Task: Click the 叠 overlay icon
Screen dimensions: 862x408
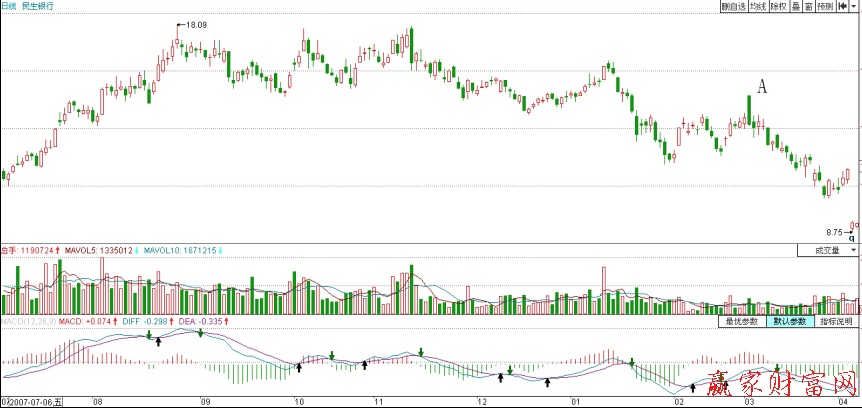Action: click(x=794, y=6)
